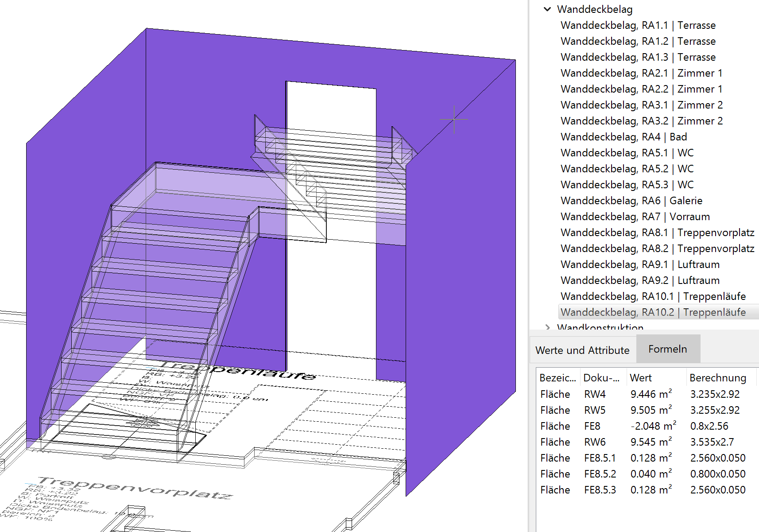Click the FE8.5.1 row cell
The width and height of the screenshot is (759, 532).
click(600, 458)
